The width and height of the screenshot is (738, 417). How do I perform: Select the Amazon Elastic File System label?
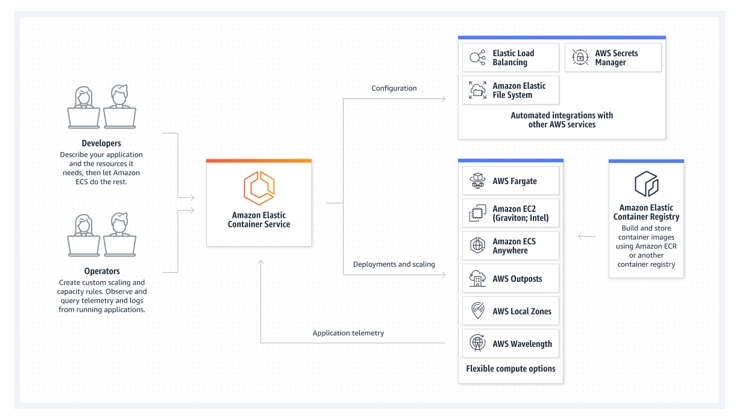click(x=519, y=90)
